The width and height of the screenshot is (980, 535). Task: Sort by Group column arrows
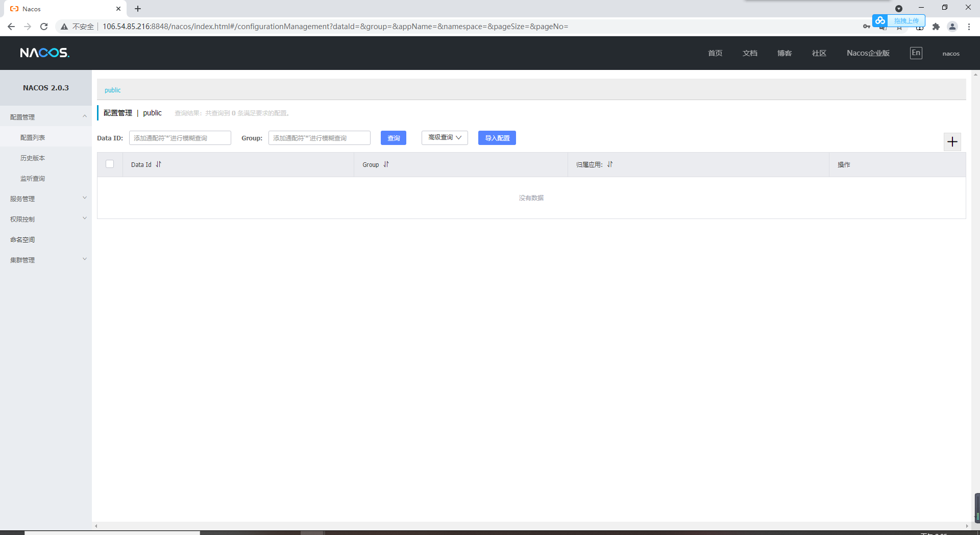386,164
